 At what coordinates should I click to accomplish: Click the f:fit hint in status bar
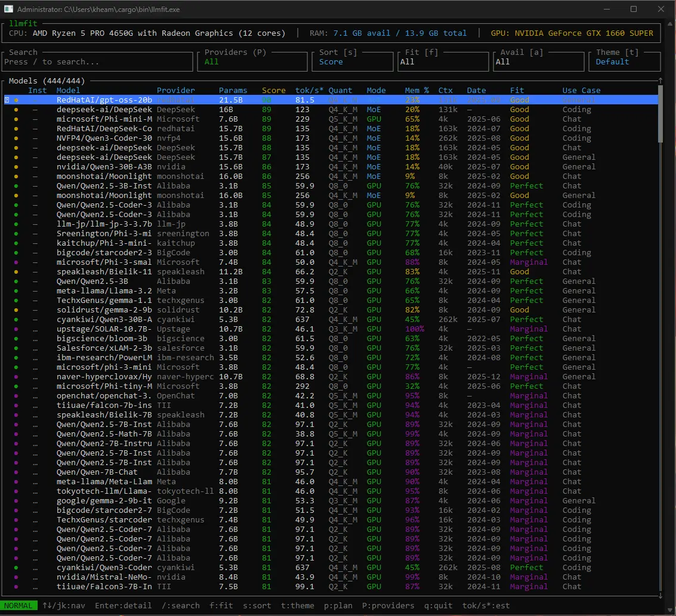pyautogui.click(x=221, y=606)
